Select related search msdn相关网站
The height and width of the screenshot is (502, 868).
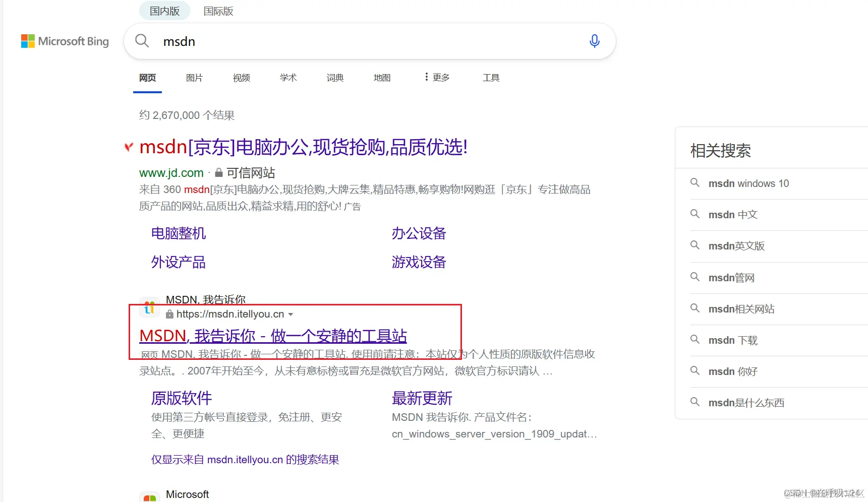741,309
